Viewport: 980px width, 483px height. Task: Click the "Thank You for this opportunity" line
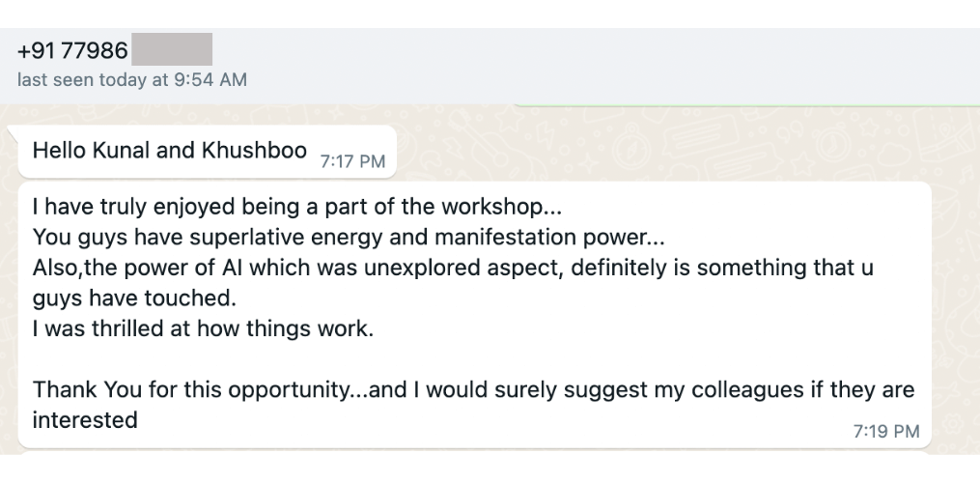coord(473,390)
